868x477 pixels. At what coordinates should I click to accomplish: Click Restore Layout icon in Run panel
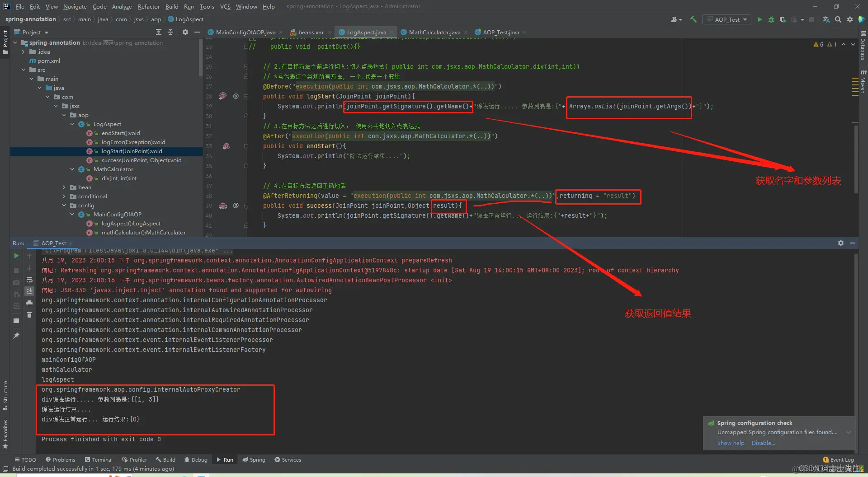point(16,321)
